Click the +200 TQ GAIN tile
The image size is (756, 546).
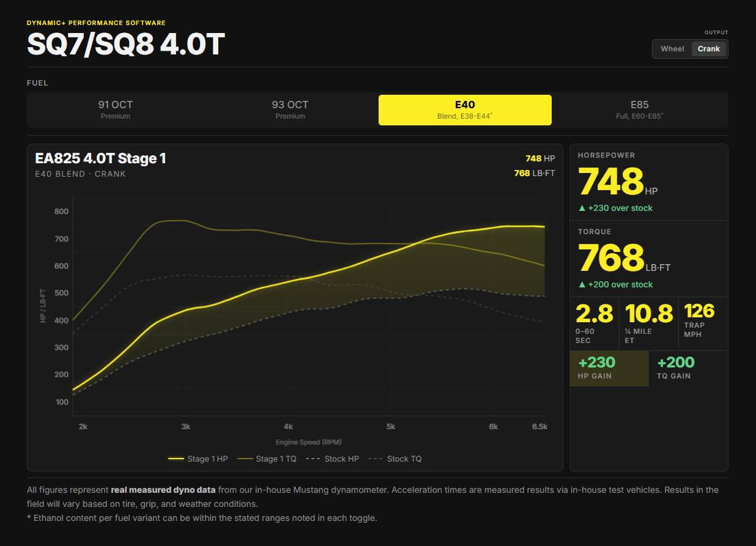tap(689, 368)
